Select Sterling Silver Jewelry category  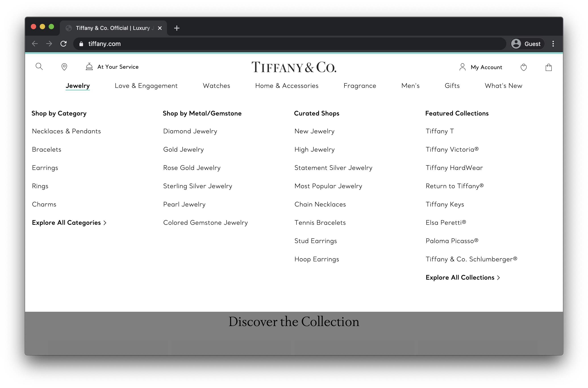pyautogui.click(x=197, y=186)
